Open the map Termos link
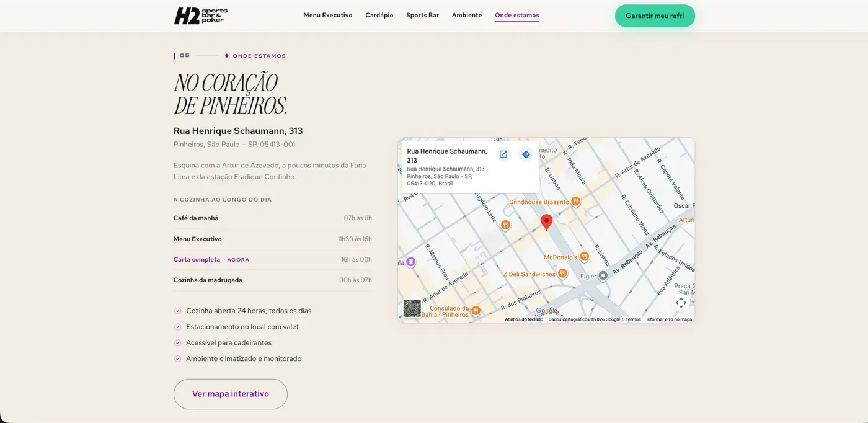Image resolution: width=868 pixels, height=423 pixels. 633,319
